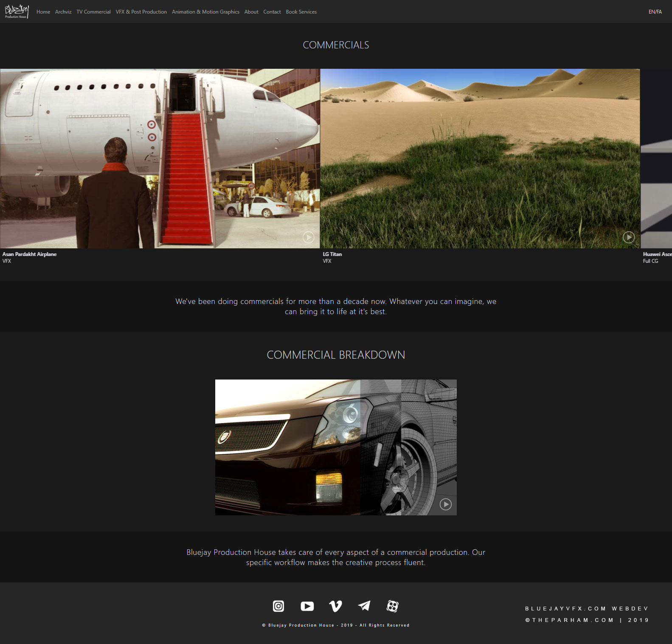The height and width of the screenshot is (644, 672).
Task: Open the YouTube channel icon
Action: 307,606
